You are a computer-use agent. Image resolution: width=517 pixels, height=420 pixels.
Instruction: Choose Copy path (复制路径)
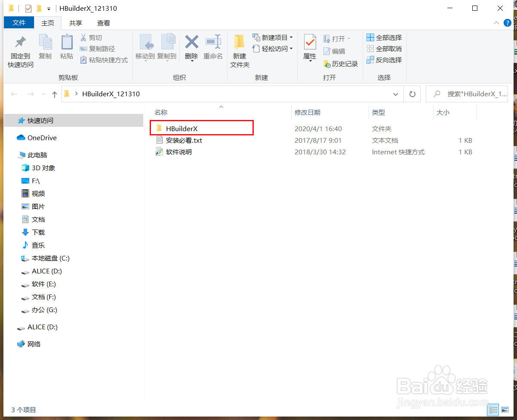[98, 49]
